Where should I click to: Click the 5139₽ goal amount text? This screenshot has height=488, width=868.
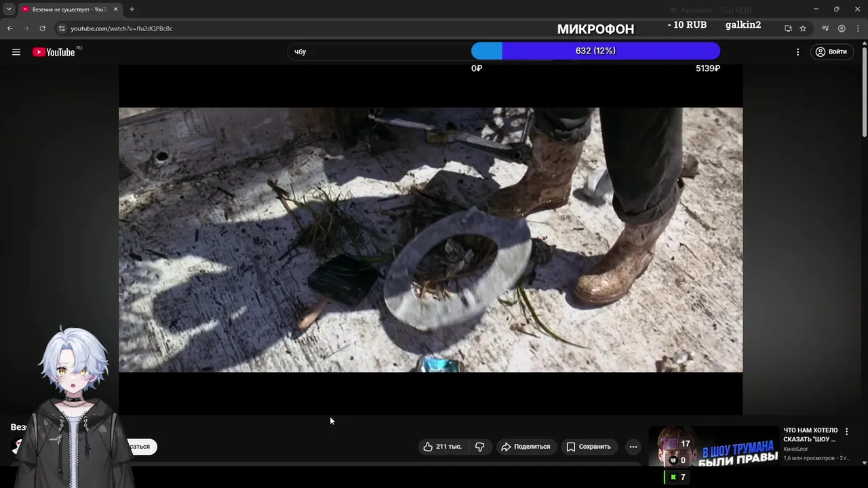point(707,68)
